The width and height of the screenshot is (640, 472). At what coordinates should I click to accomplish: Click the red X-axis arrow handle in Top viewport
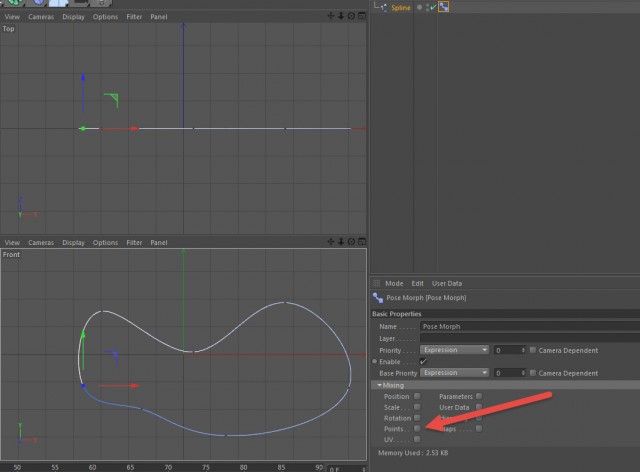[135, 129]
